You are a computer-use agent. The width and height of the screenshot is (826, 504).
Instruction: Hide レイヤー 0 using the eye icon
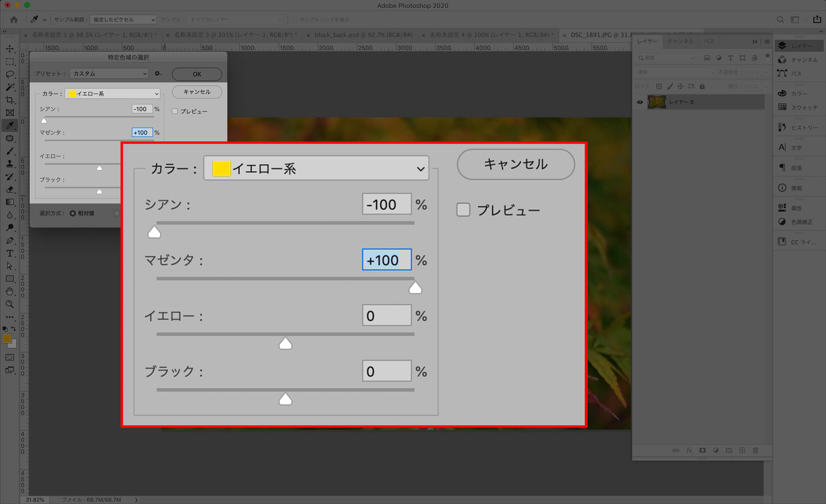coord(640,102)
